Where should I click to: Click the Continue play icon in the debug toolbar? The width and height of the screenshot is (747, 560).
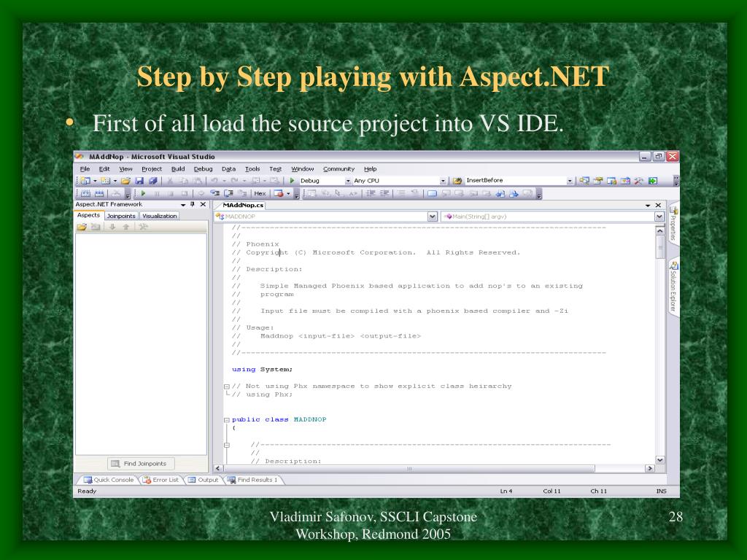[143, 193]
